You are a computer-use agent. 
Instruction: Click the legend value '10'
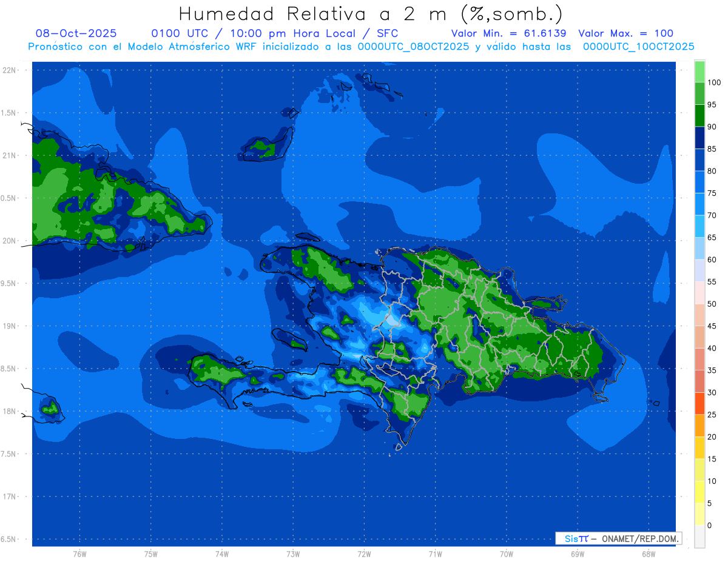(712, 481)
